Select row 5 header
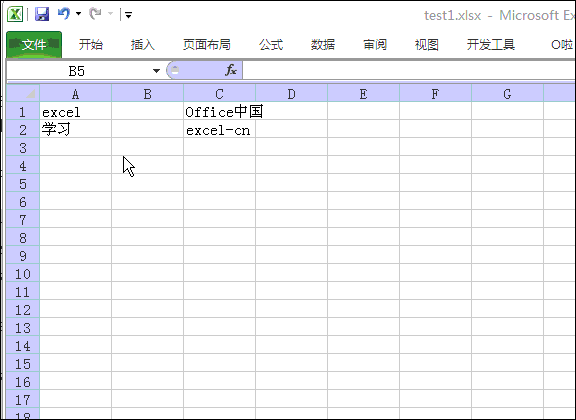 click(23, 184)
